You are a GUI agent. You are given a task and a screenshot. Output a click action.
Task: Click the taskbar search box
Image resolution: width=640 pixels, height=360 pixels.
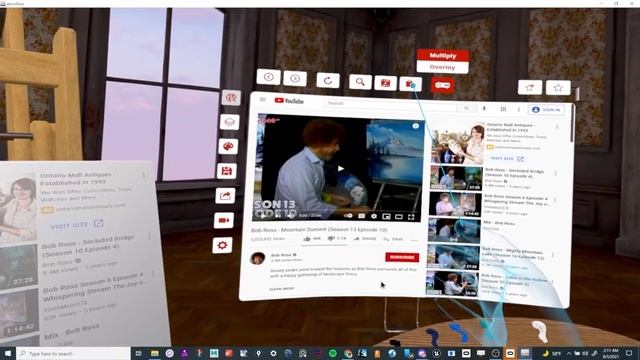[x=73, y=353]
